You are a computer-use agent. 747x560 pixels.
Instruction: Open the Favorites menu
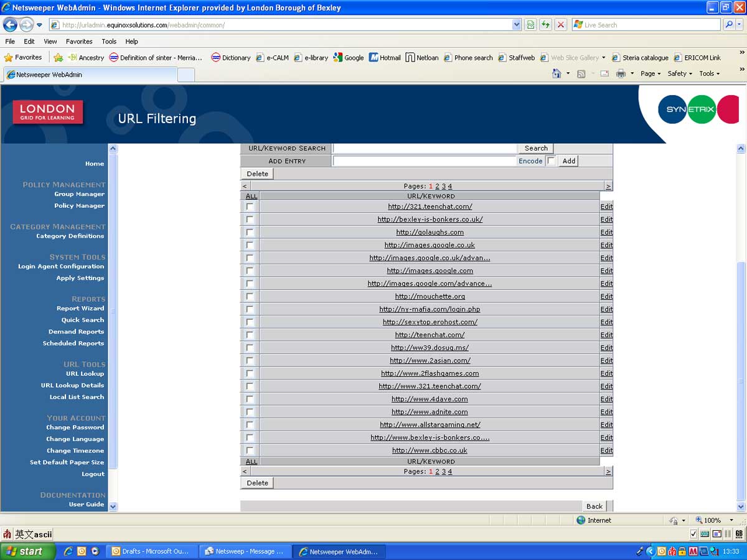79,41
